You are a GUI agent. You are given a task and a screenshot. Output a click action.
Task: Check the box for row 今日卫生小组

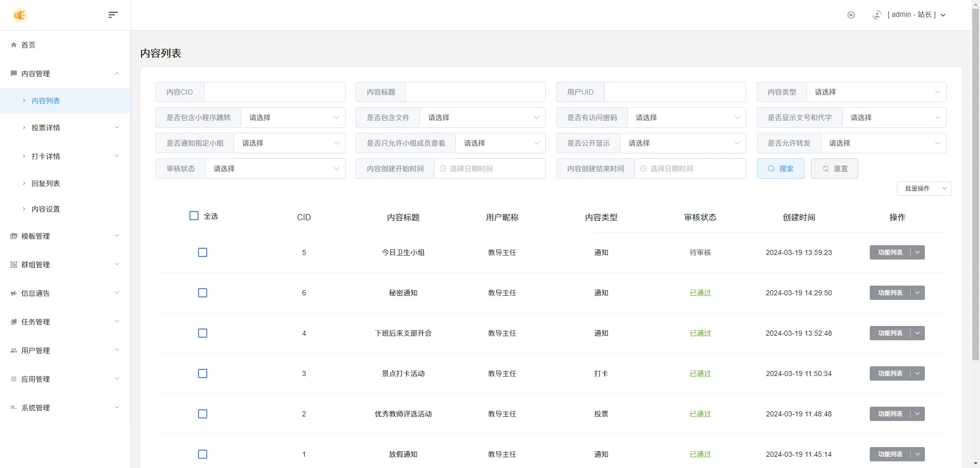(203, 252)
